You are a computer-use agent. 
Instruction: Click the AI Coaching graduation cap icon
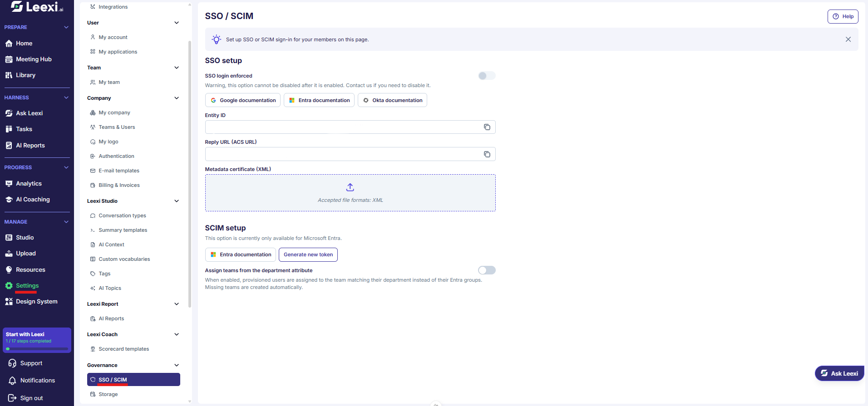tap(9, 200)
